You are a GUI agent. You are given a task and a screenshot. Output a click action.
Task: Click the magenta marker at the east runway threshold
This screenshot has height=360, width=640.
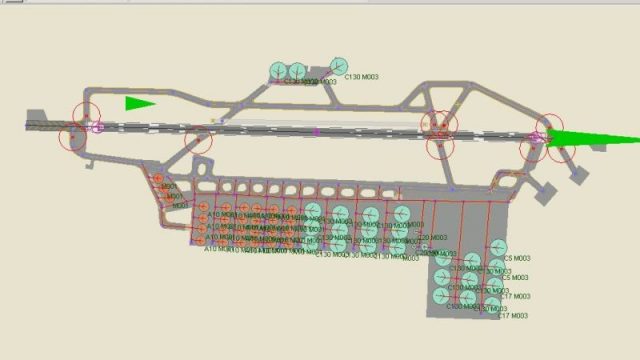536,138
